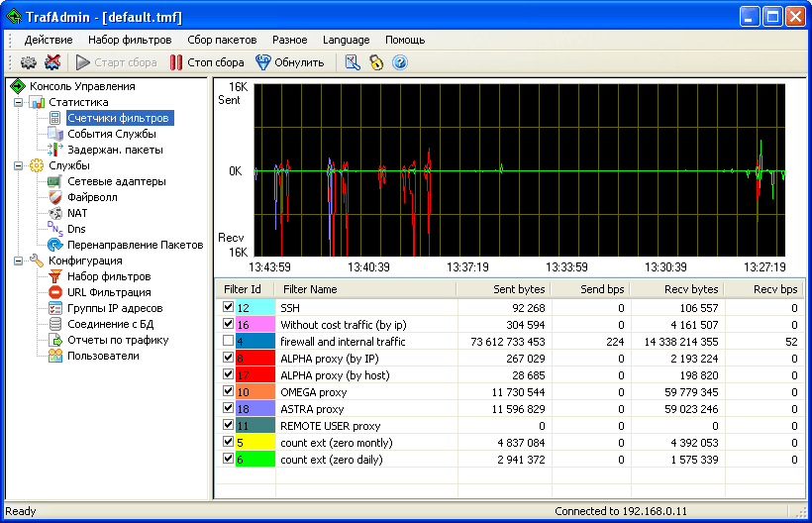Click the disconnect icon with red cross
This screenshot has height=523, width=812.
point(52,62)
